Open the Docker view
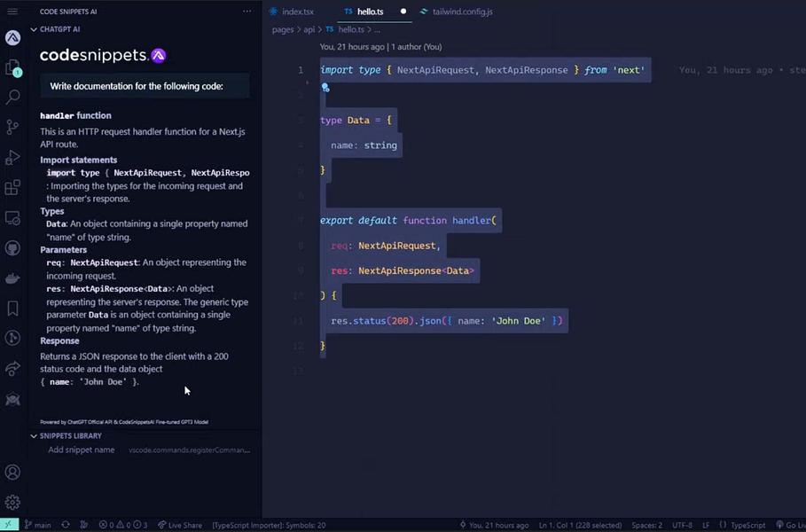 tap(12, 278)
